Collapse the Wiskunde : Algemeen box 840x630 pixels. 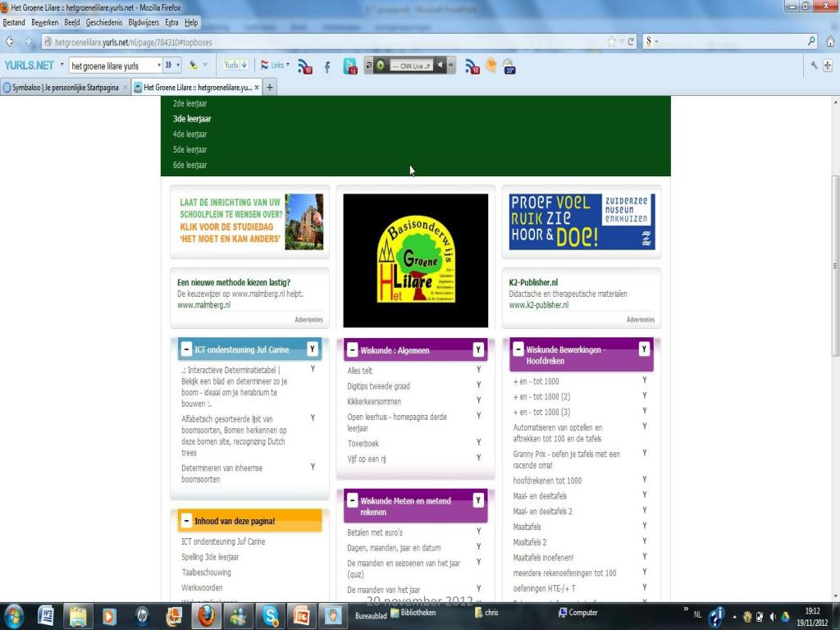[353, 349]
